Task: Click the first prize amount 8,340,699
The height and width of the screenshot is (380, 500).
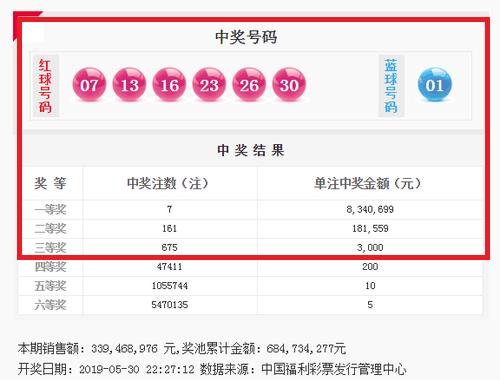Action: tap(370, 209)
